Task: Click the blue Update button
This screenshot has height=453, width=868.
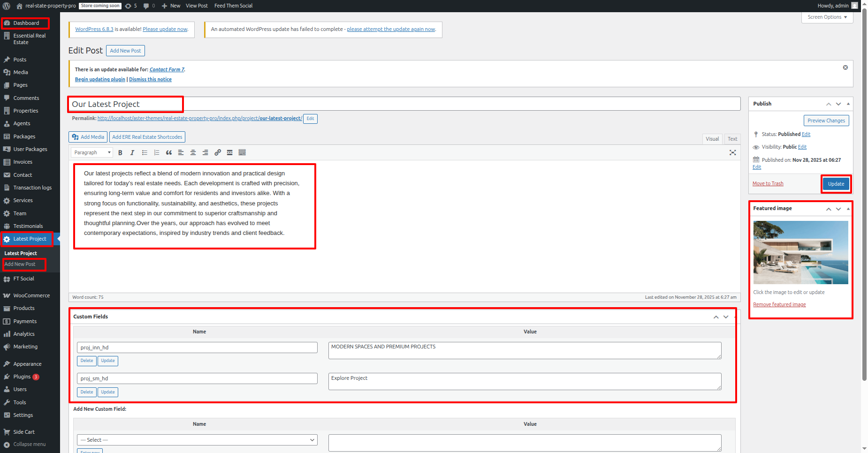Action: [836, 184]
